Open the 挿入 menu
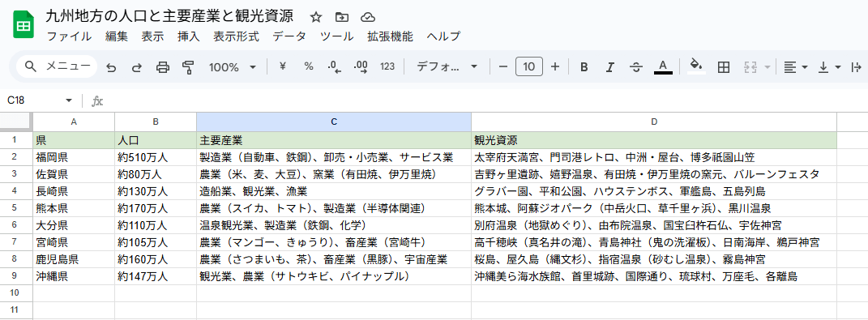Screen dimensions: 868x320 click(189, 36)
